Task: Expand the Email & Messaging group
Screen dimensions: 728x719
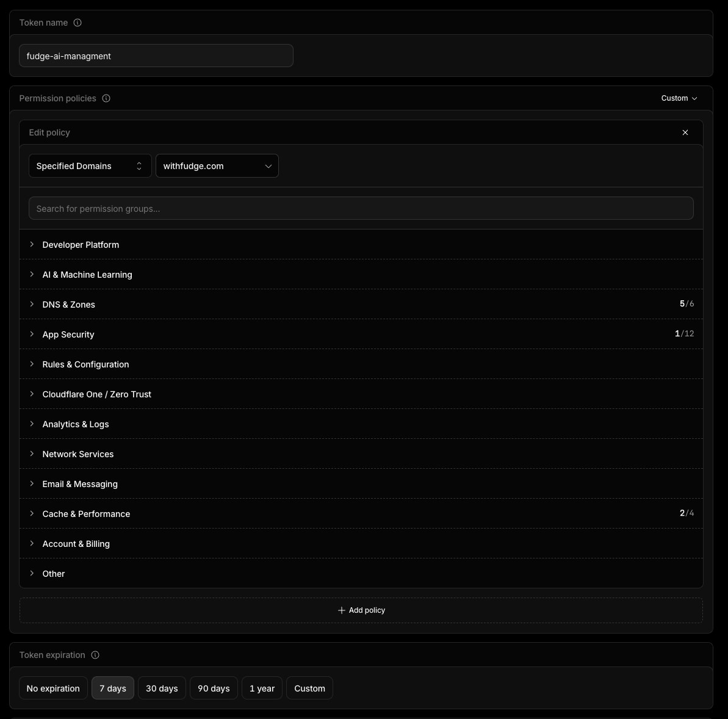Action: pos(361,483)
